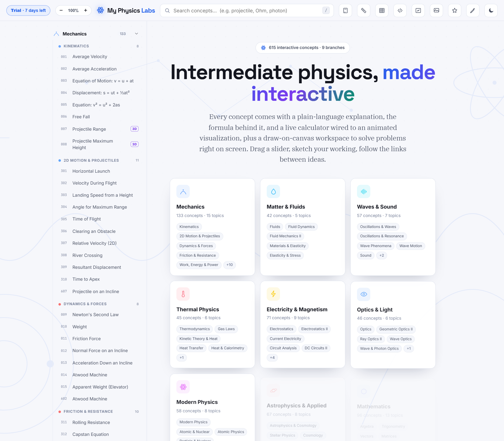504x441 pixels.
Task: Click 3D badge on Projectile Maximum Height
Action: (135, 144)
